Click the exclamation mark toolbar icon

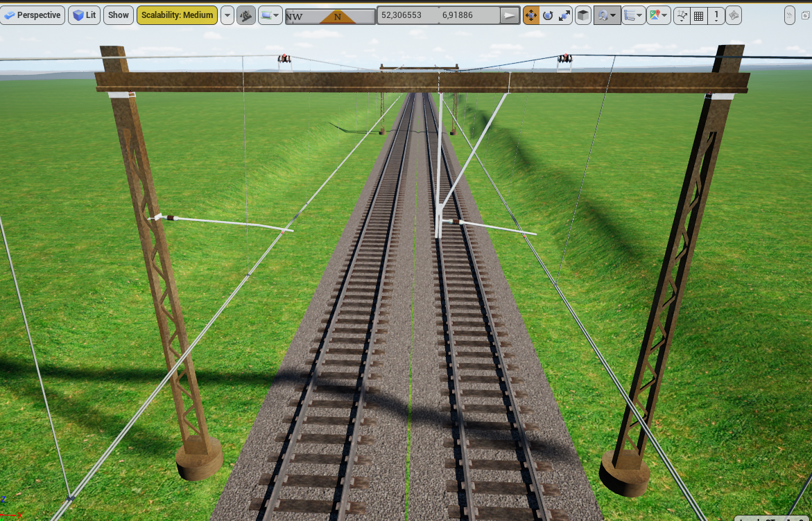tap(716, 15)
